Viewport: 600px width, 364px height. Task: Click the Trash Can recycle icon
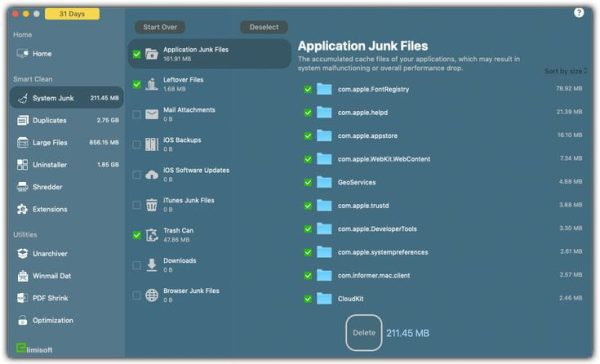coord(152,235)
